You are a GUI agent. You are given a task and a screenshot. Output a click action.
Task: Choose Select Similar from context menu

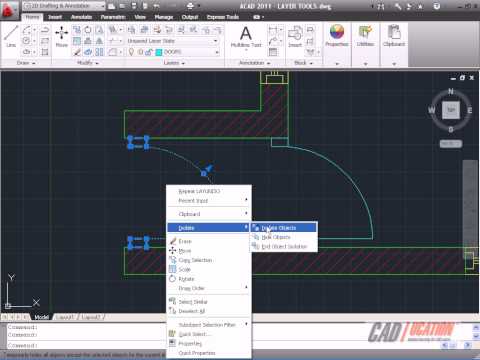click(209, 302)
